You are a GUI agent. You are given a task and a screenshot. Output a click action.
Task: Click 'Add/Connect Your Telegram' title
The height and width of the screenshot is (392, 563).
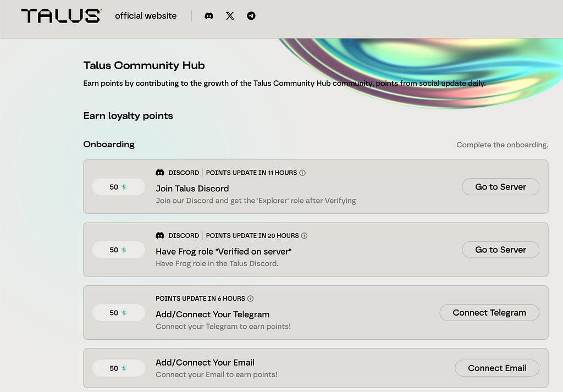pos(213,314)
